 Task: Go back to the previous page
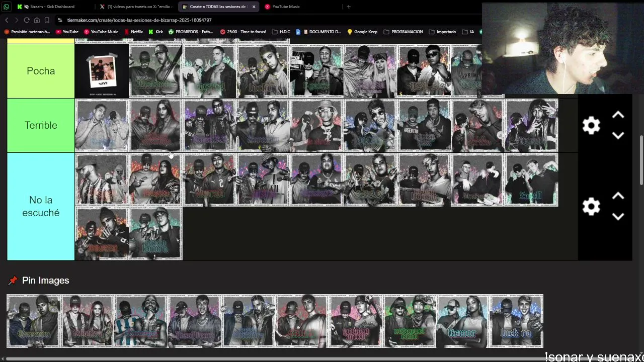coord(7,20)
